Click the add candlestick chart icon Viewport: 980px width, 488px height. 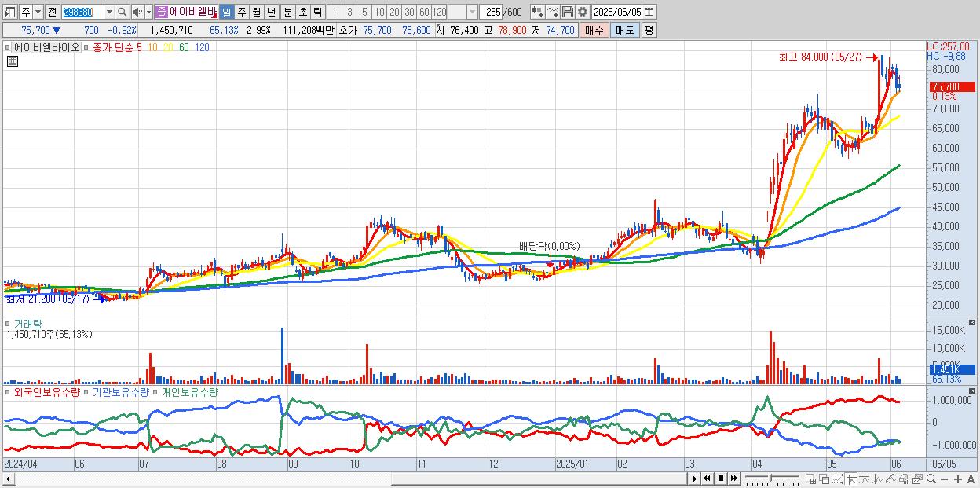point(537,12)
